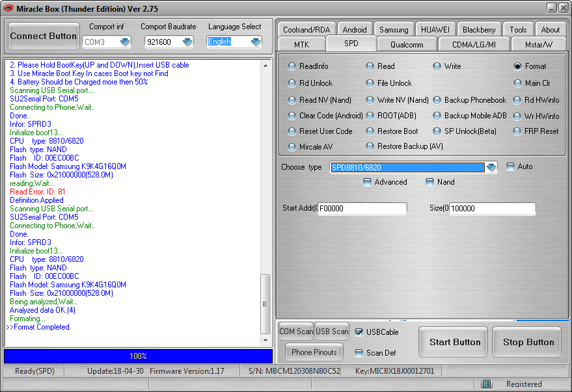The width and height of the screenshot is (572, 392).
Task: Open the Language Select dropdown
Action: coord(256,42)
